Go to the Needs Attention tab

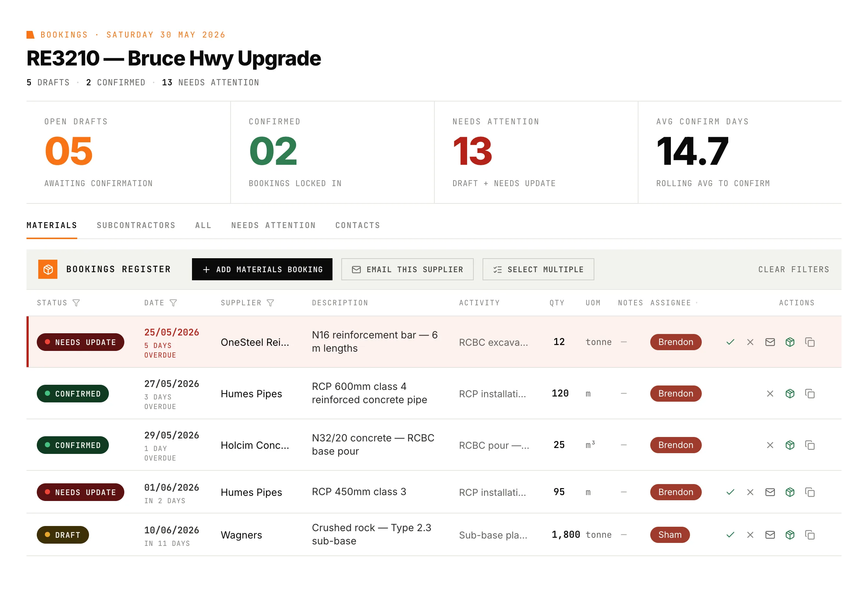pos(273,225)
